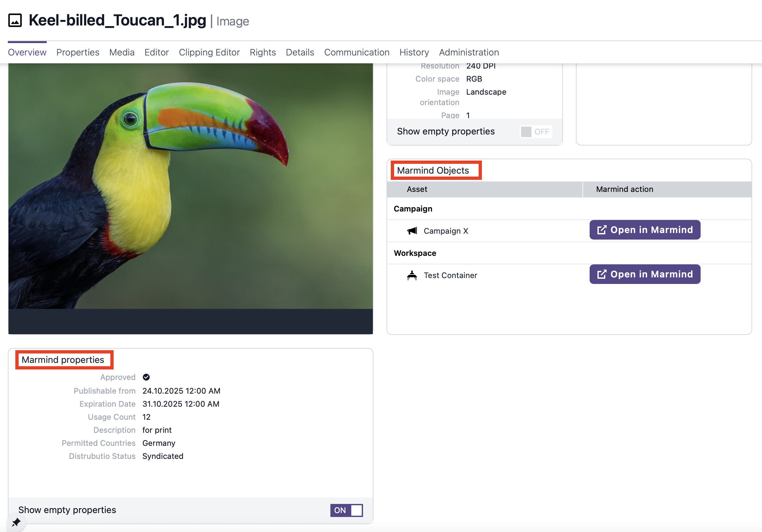Viewport: 762px width, 532px height.
Task: Click the workspace icon beside Test Container
Action: tap(412, 275)
